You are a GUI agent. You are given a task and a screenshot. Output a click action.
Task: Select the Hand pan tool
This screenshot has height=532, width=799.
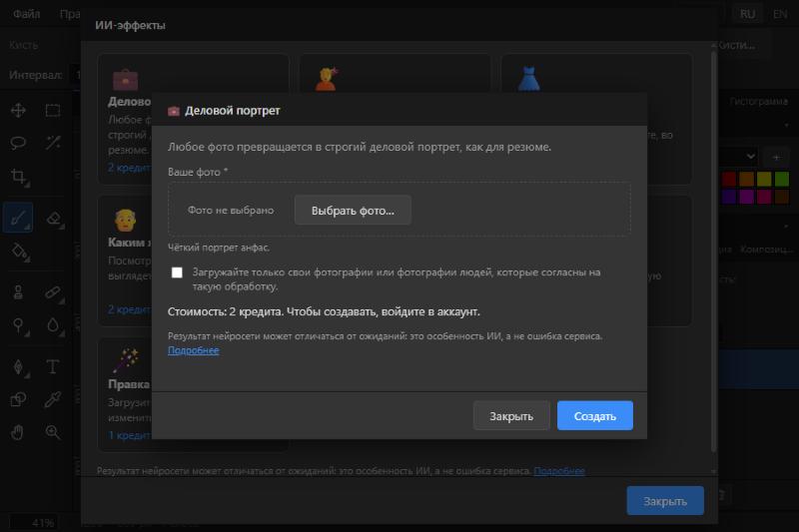coord(17,433)
